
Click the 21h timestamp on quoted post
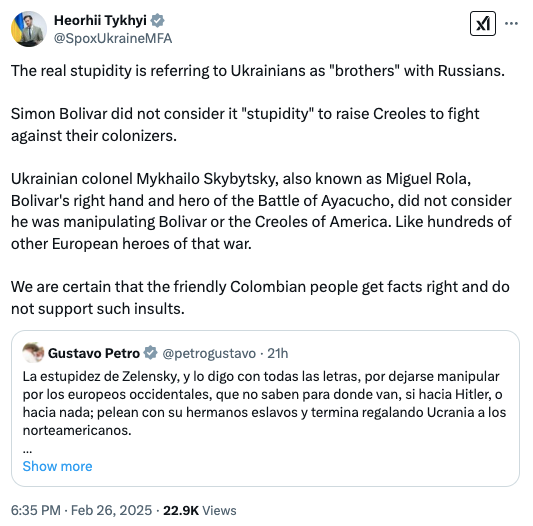coord(277,354)
